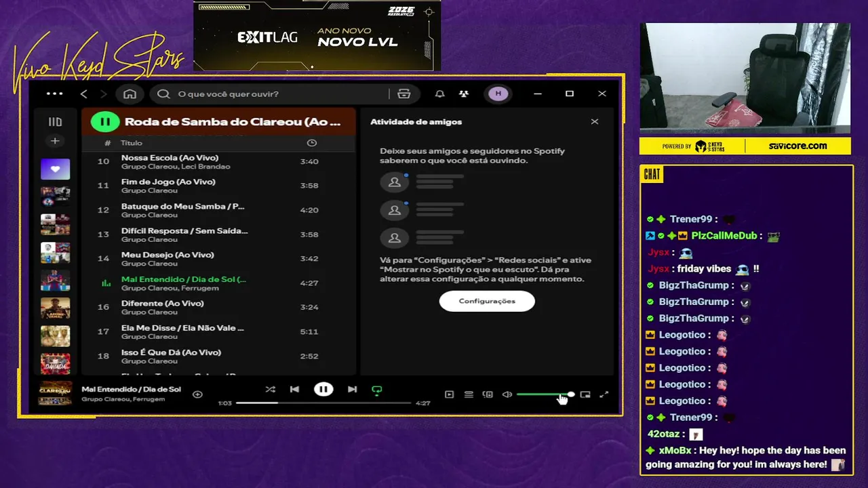
Task: Toggle shuffle playback
Action: point(270,389)
